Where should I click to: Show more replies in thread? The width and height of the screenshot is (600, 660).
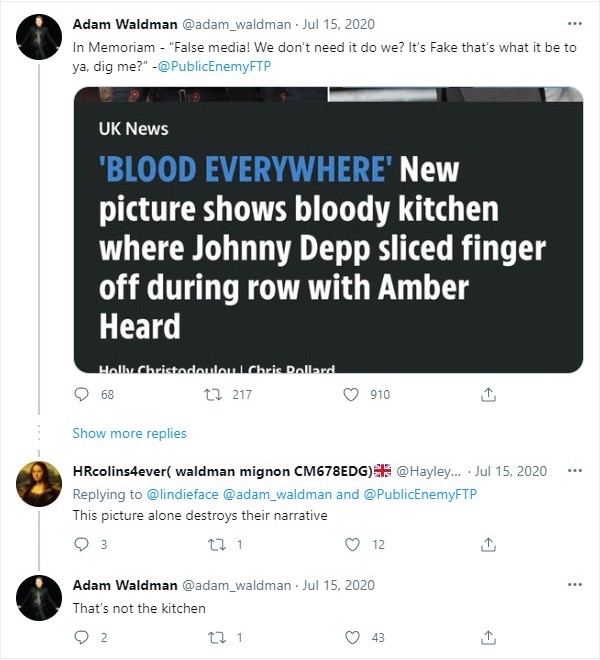pyautogui.click(x=129, y=433)
